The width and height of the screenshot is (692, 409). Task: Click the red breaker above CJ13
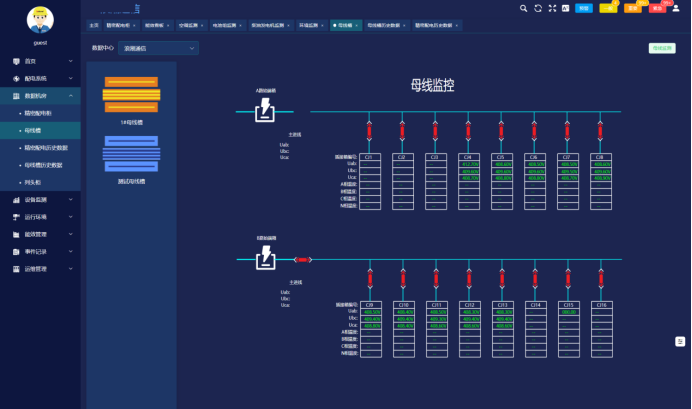[502, 279]
